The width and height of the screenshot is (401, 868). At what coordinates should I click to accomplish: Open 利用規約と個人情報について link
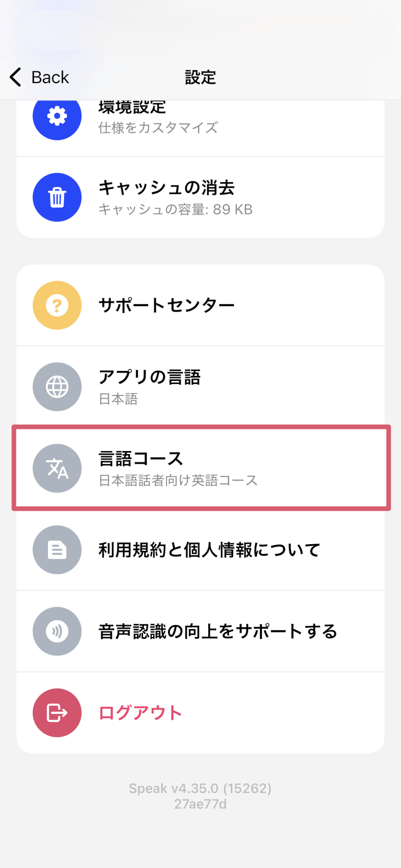pos(209,550)
